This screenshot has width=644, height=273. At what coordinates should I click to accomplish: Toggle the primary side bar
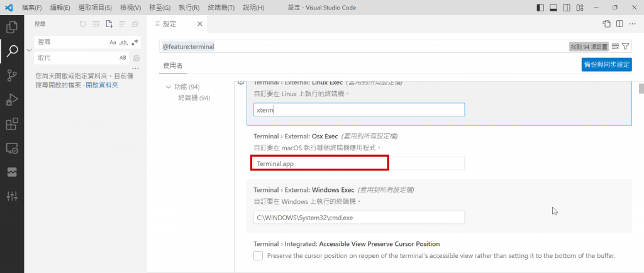point(540,8)
